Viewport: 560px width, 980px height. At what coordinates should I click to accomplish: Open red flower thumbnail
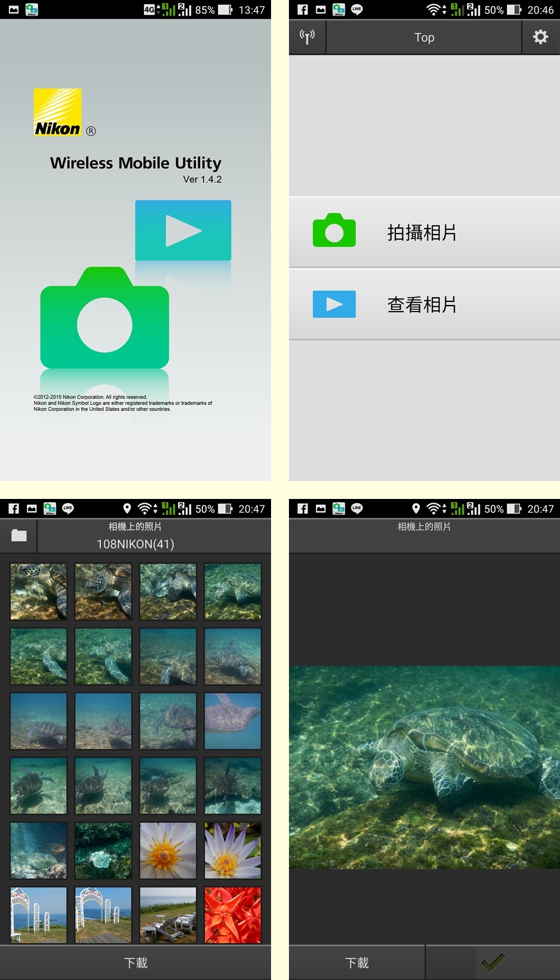click(233, 915)
